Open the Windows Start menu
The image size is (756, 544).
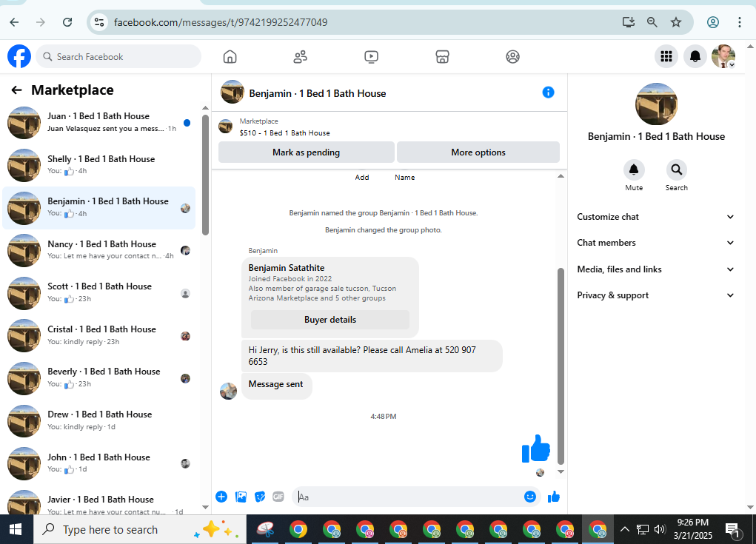(x=16, y=529)
